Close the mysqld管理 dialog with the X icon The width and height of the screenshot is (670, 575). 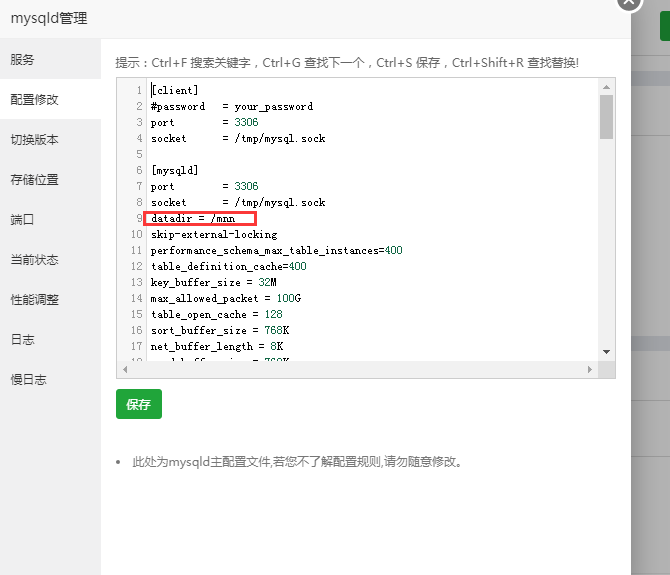click(x=629, y=2)
